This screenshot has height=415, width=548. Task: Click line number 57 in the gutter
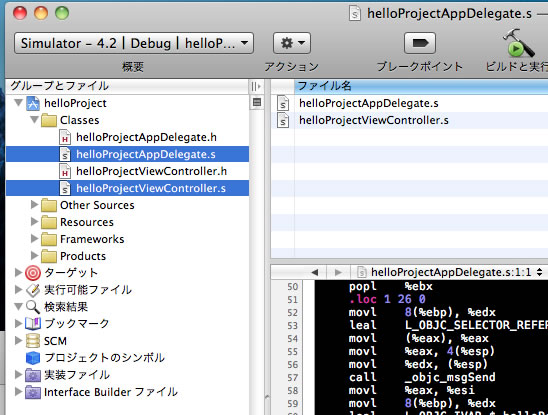293,378
